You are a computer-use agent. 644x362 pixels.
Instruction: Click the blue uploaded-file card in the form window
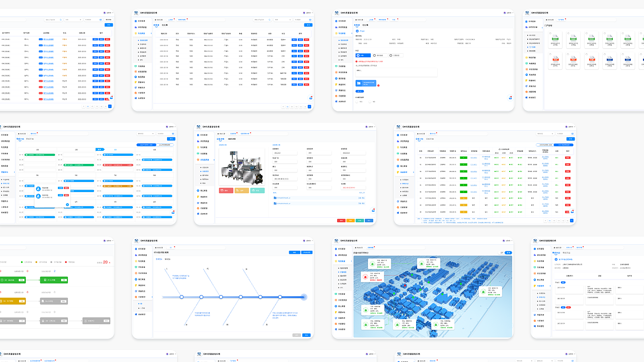tap(366, 83)
